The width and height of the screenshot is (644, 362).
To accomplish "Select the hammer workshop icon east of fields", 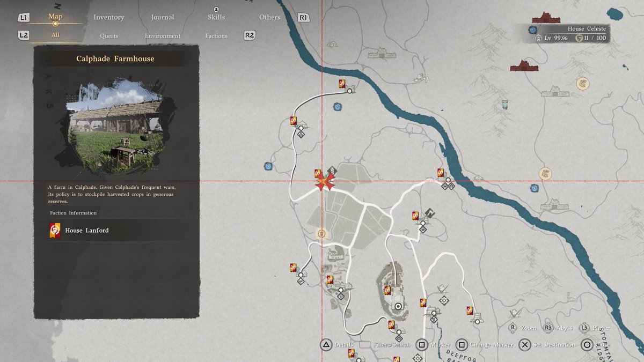I will pos(430,213).
